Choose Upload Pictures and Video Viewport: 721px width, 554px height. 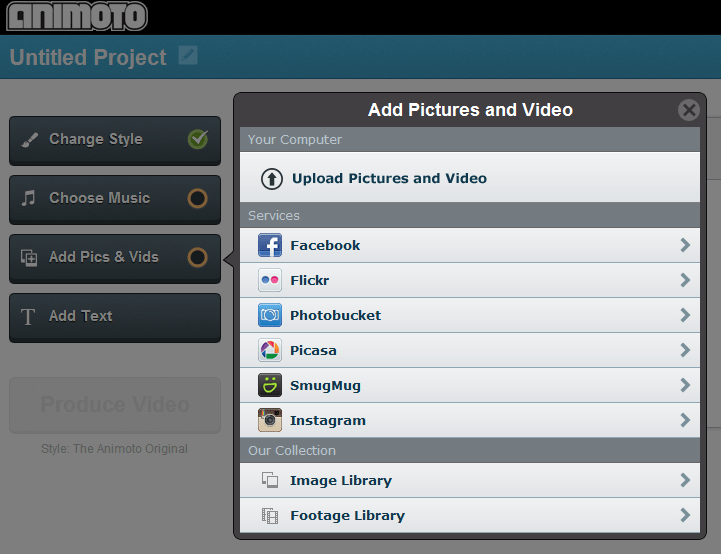coord(470,177)
